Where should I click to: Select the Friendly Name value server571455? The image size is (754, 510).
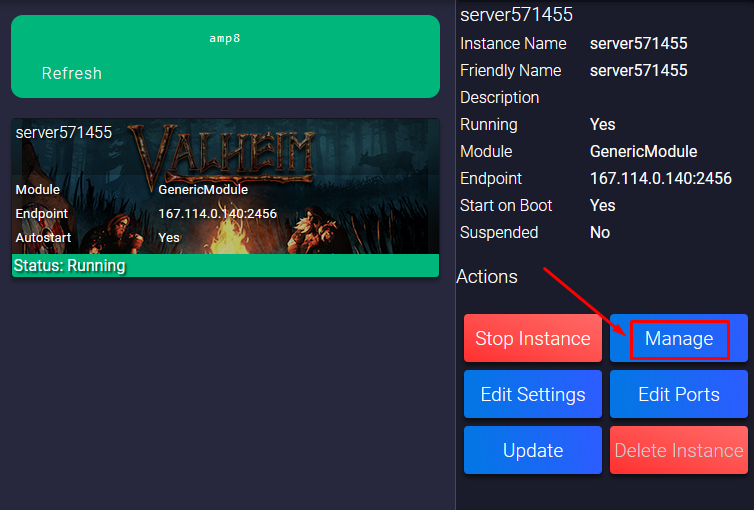pos(638,70)
